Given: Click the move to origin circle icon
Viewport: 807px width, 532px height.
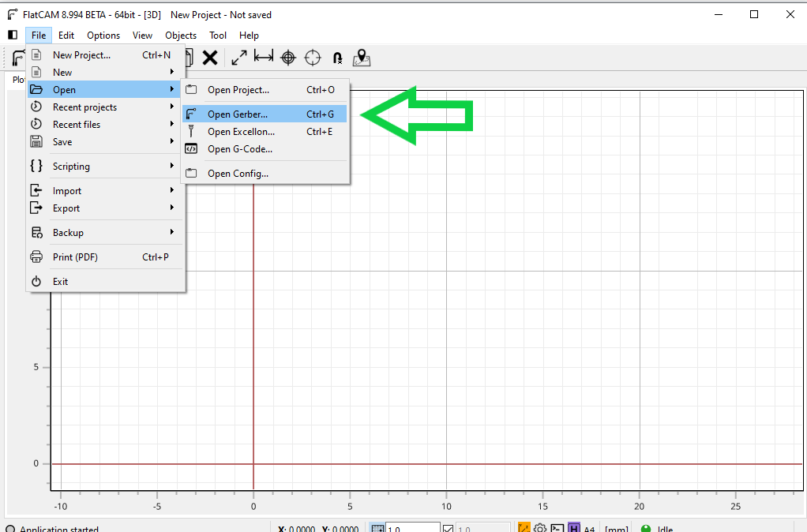Looking at the screenshot, I should point(313,58).
